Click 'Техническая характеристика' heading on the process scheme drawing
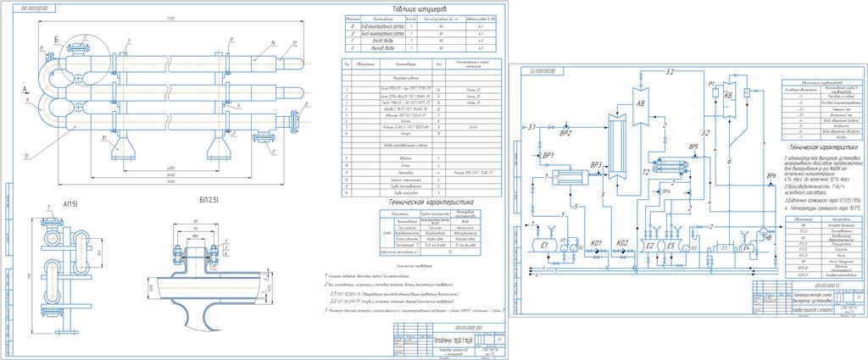The height and width of the screenshot is (360, 868). (x=823, y=148)
